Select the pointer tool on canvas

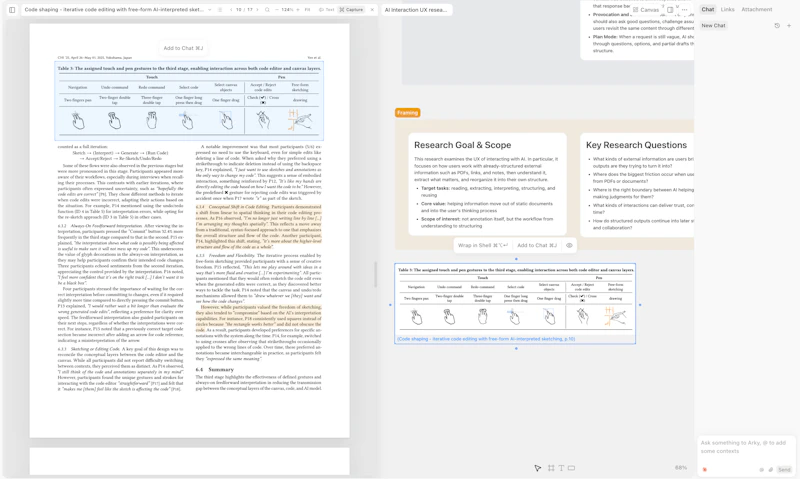tap(537, 468)
